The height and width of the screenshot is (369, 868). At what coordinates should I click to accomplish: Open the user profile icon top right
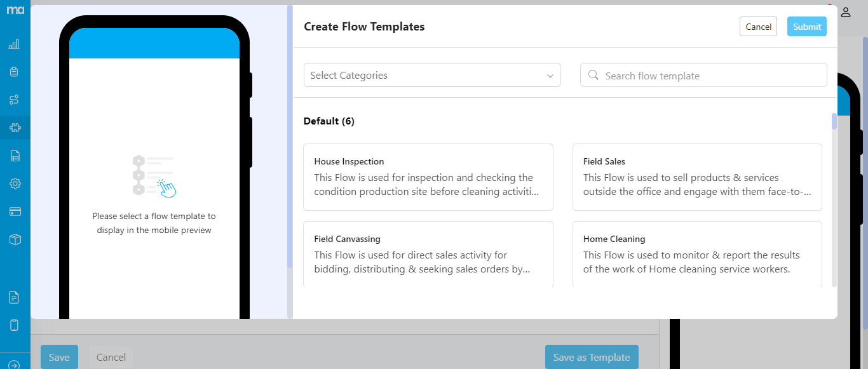(x=845, y=11)
